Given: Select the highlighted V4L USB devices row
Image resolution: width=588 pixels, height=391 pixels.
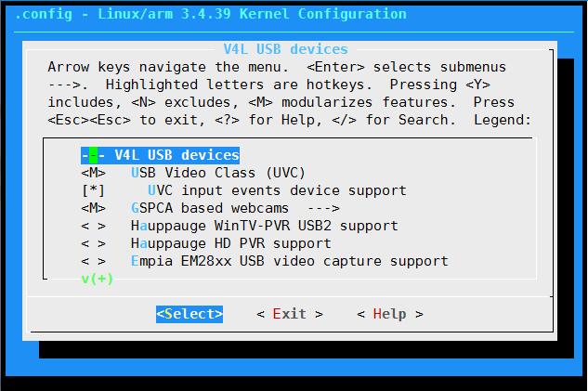Looking at the screenshot, I should 160,155.
